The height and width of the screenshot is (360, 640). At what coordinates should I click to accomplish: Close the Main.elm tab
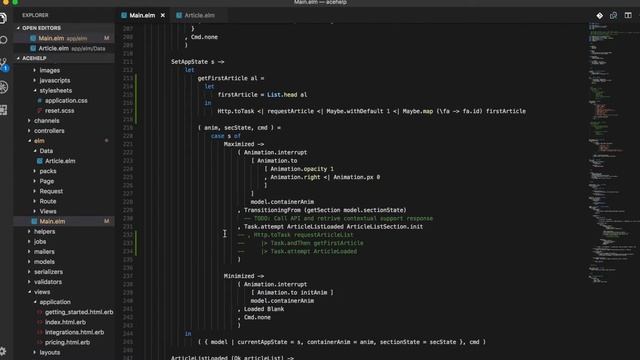pyautogui.click(x=163, y=16)
